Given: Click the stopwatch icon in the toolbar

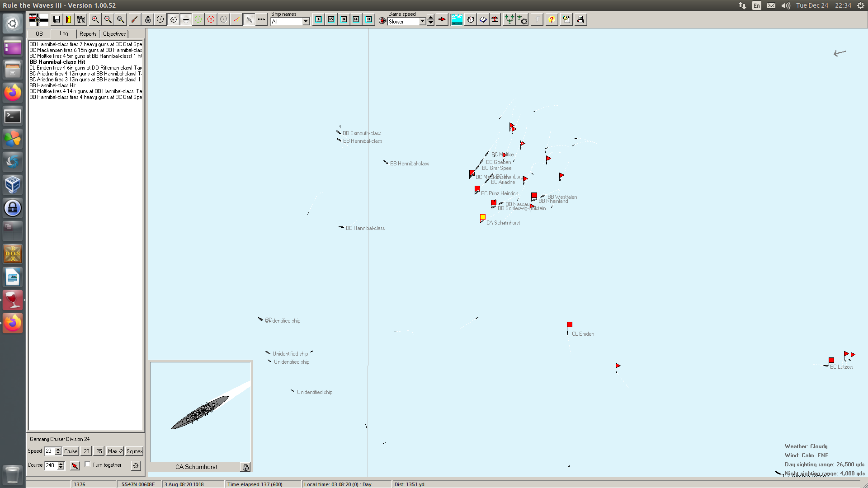Looking at the screenshot, I should (x=471, y=19).
